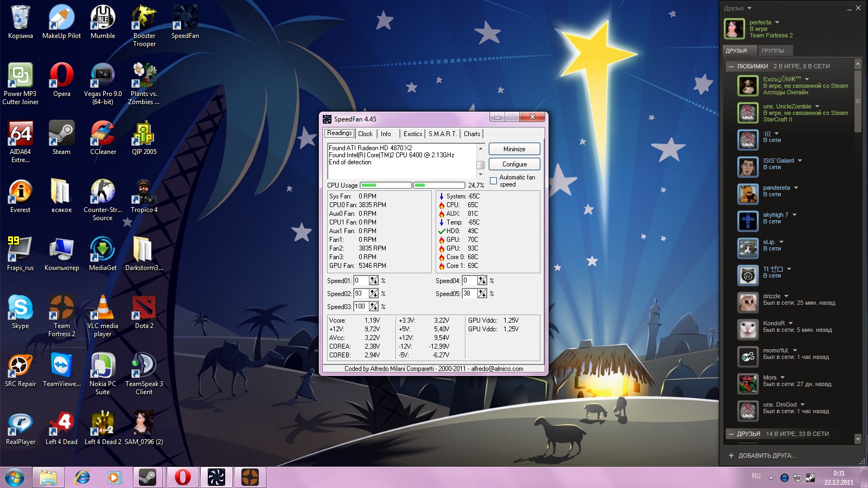This screenshot has height=488, width=868.
Task: Open dropdown next to uns. UncleZombie
Action: click(x=817, y=106)
